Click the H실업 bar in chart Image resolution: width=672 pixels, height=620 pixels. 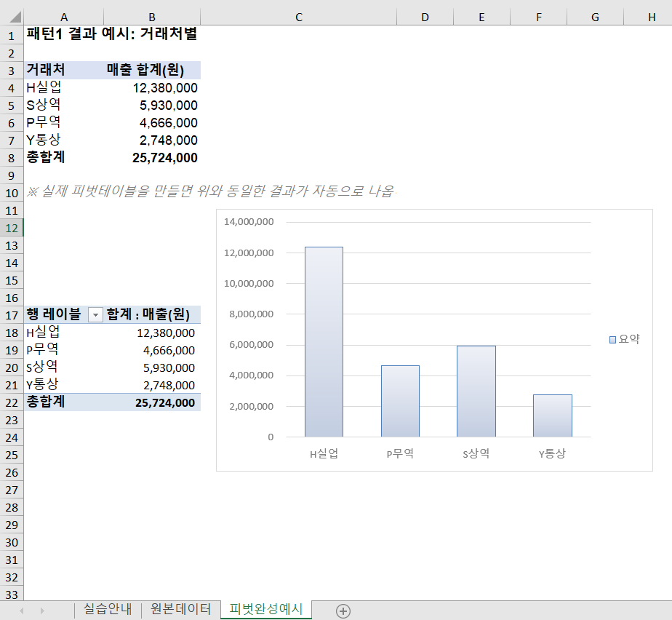(324, 342)
